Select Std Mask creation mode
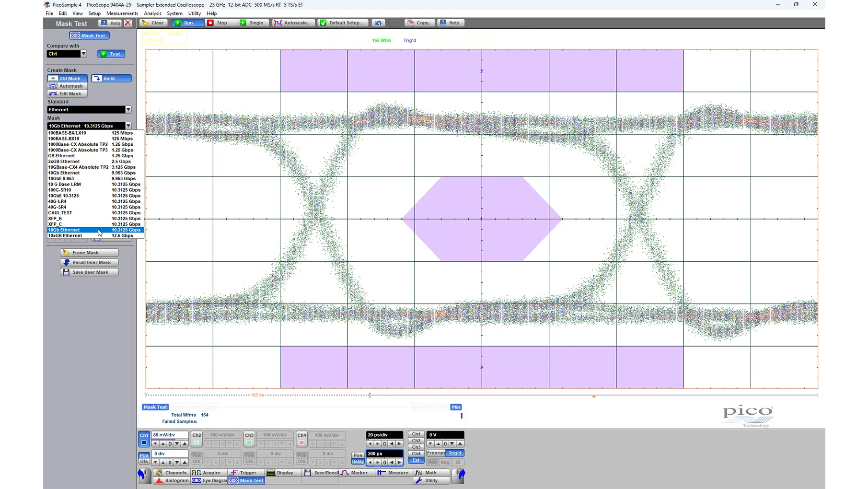The height and width of the screenshot is (489, 868). click(x=67, y=78)
